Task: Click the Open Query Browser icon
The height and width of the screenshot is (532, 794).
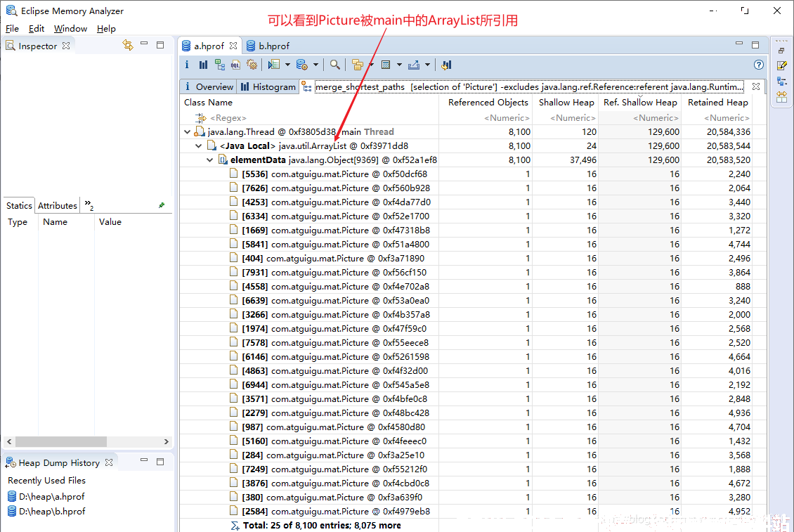Action: click(302, 65)
